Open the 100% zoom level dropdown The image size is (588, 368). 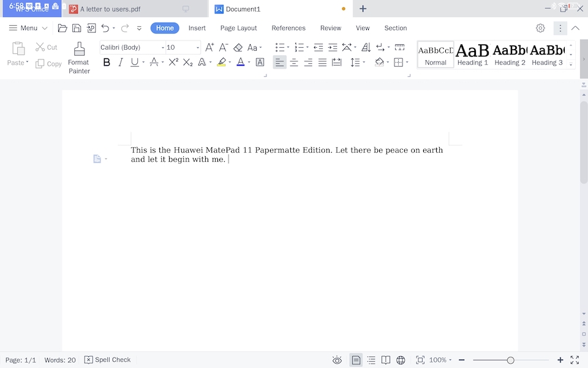click(440, 360)
